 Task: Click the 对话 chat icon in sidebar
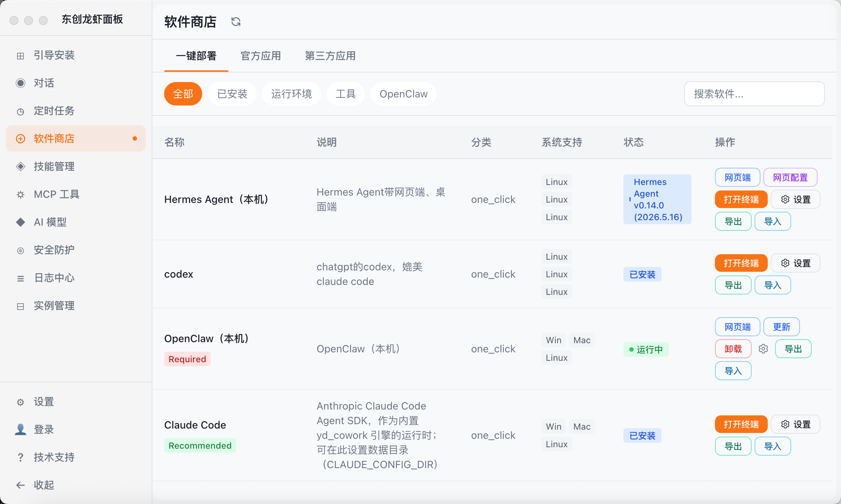(x=21, y=83)
